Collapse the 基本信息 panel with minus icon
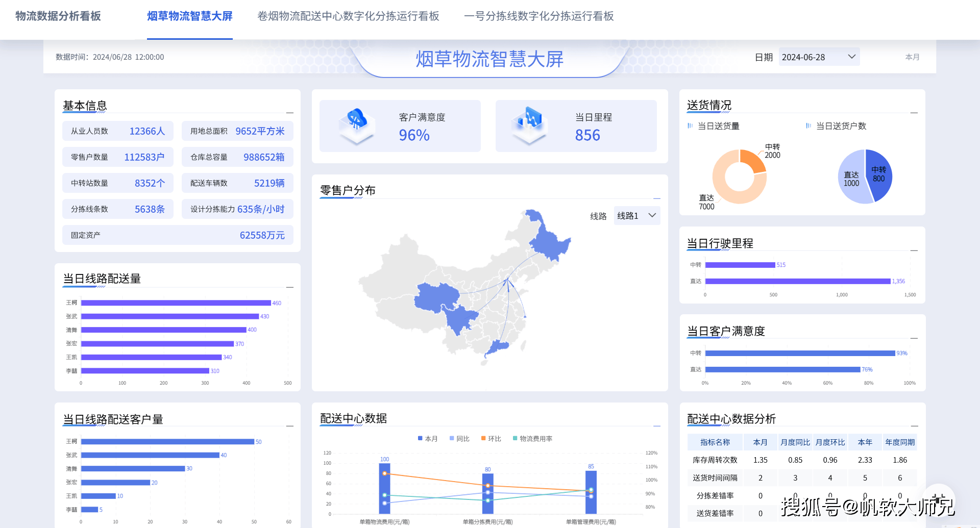This screenshot has width=980, height=528. tap(290, 113)
